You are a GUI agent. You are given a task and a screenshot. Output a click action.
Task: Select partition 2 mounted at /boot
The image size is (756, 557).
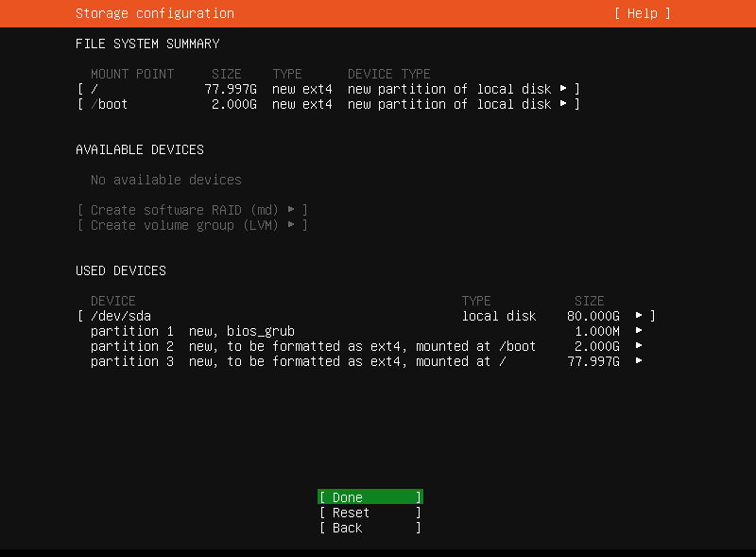tap(367, 346)
